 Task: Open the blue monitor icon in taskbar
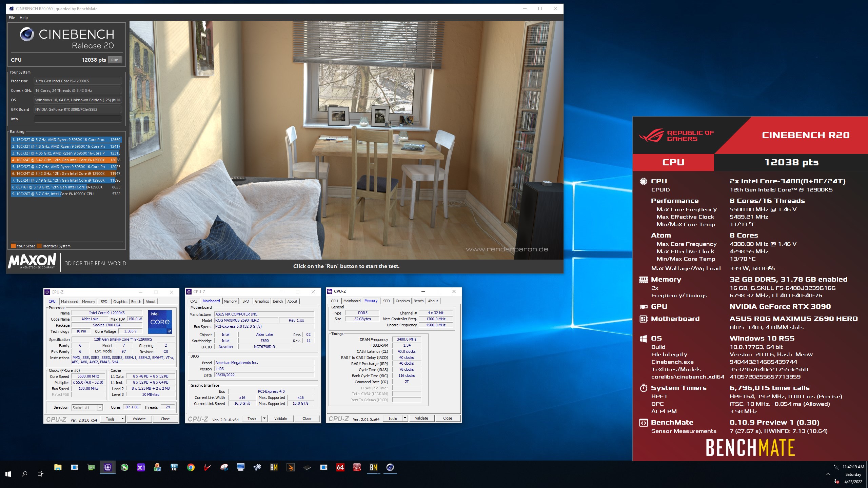[241, 468]
